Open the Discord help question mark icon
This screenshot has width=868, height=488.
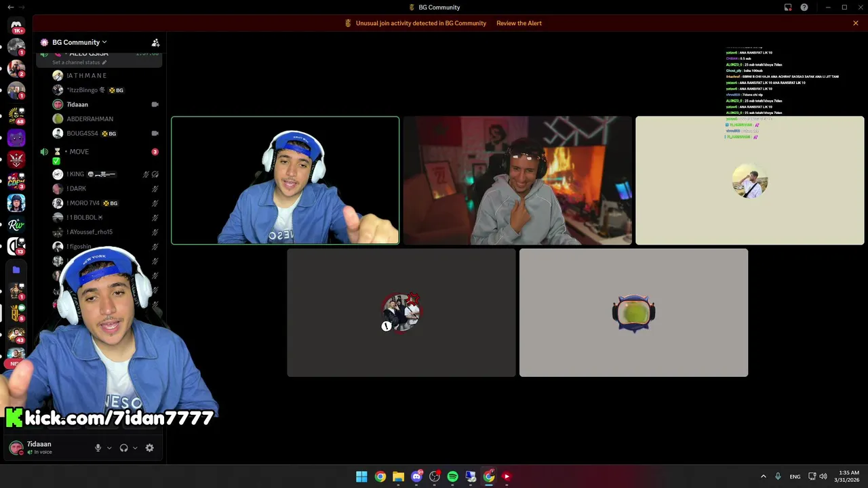[804, 7]
